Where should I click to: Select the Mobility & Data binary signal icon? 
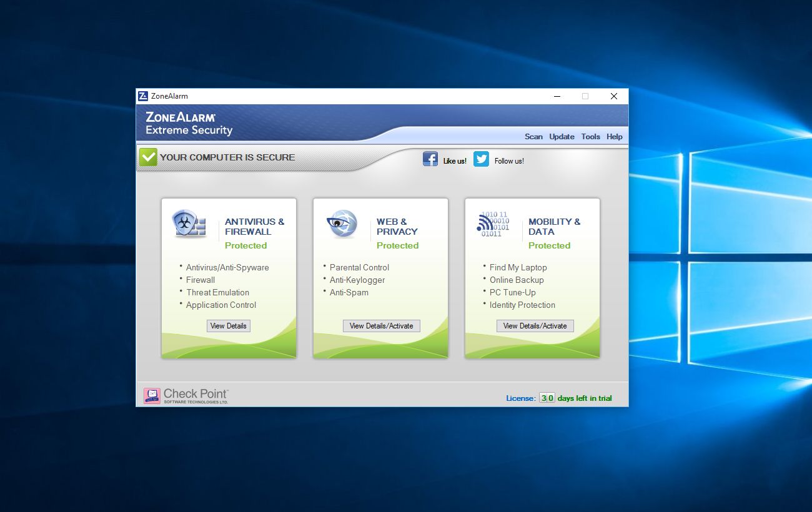point(493,224)
